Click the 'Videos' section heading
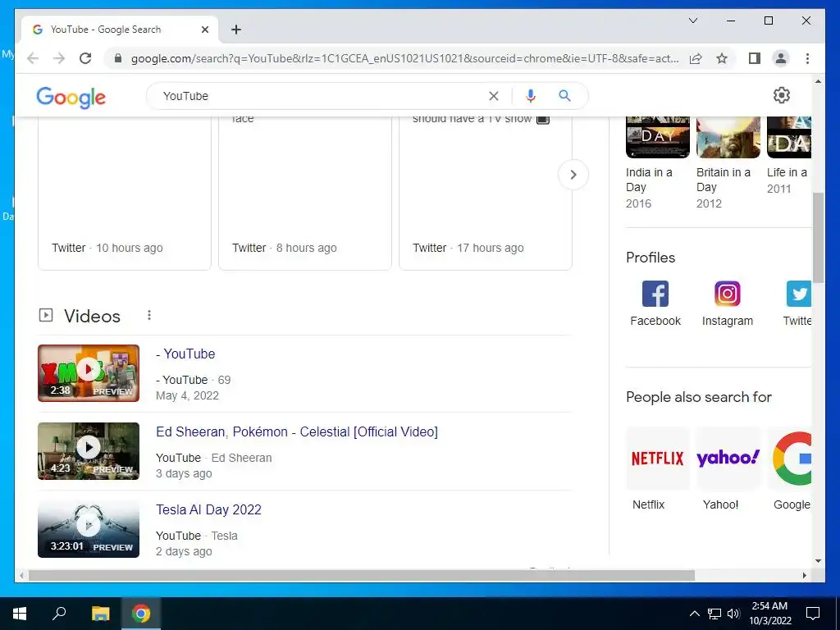 92,316
